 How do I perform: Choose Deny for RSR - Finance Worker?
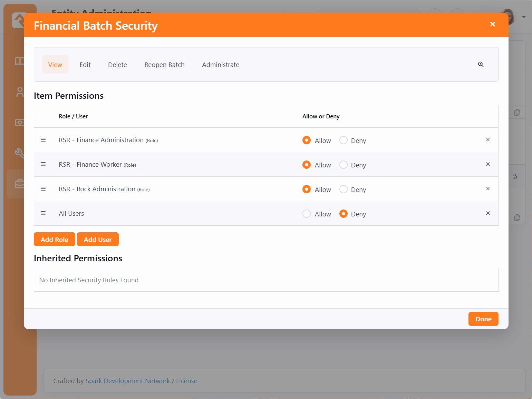[344, 165]
